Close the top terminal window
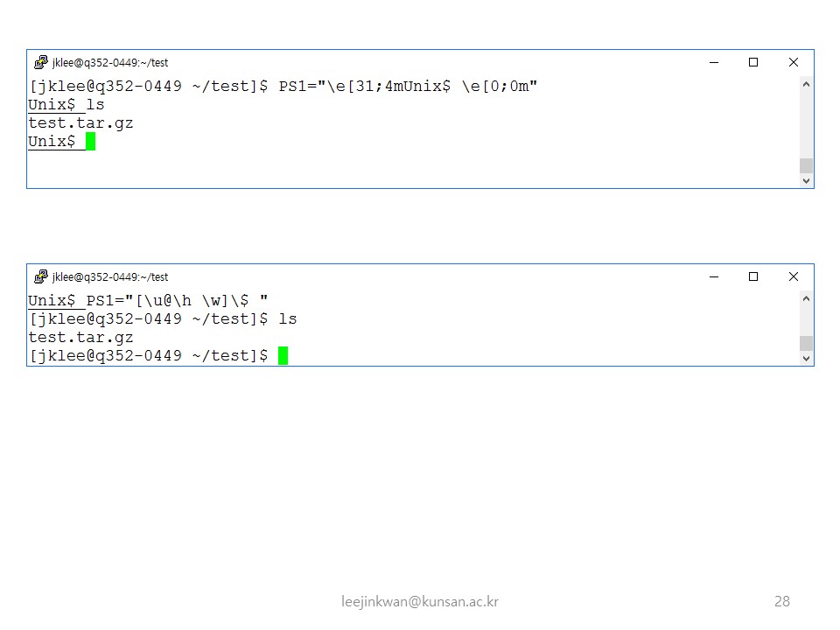The image size is (840, 630). (x=794, y=62)
